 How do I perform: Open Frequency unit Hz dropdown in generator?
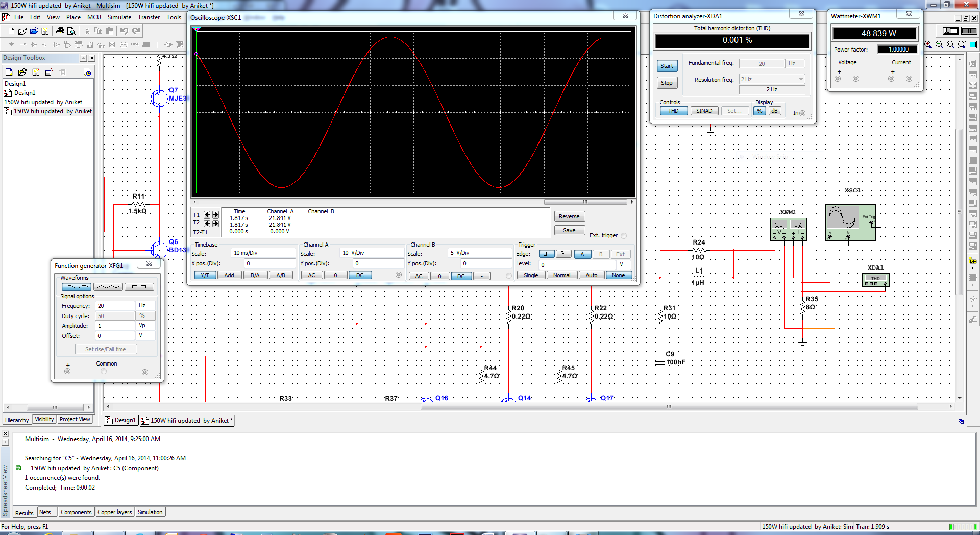(x=146, y=306)
